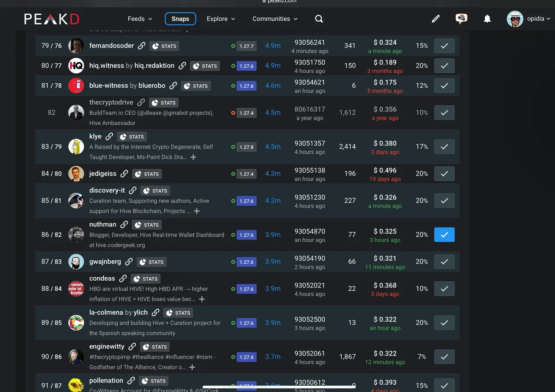Toggle witness vote for condeas
The image size is (555, 392).
click(444, 288)
